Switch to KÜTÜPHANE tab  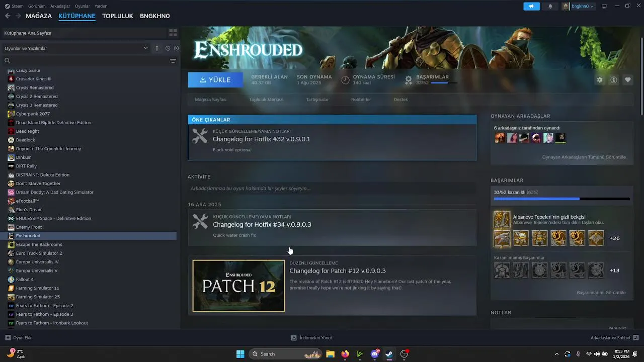tap(77, 16)
